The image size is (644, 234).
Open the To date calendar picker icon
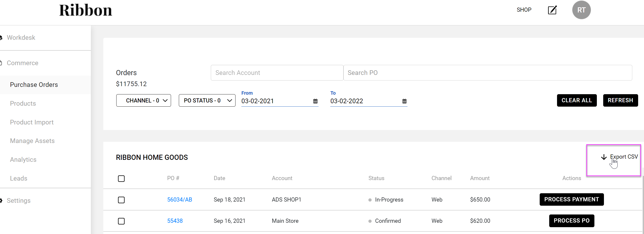pyautogui.click(x=404, y=101)
